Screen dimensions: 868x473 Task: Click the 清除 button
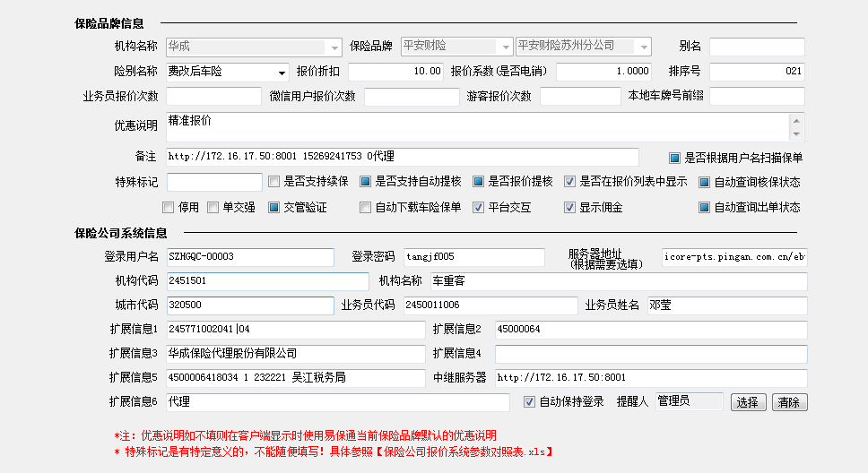pyautogui.click(x=789, y=402)
